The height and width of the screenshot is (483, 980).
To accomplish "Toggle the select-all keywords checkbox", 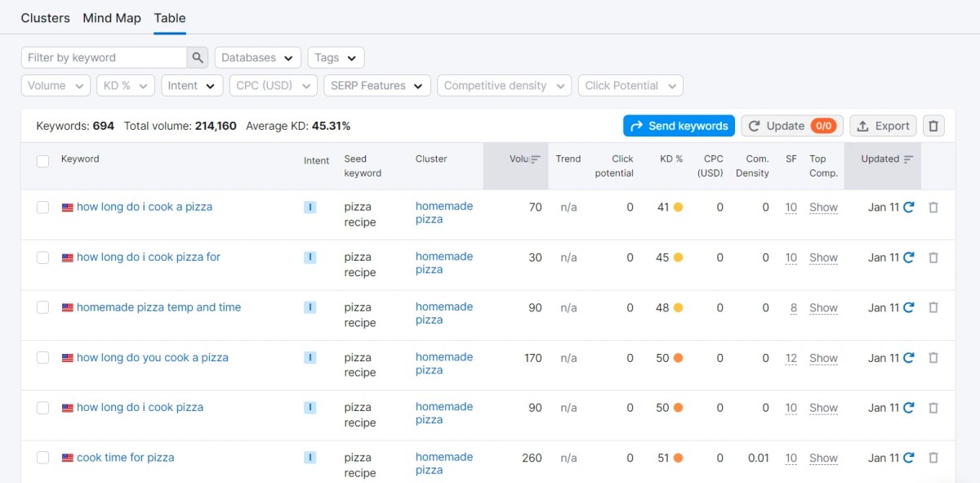I will [43, 161].
